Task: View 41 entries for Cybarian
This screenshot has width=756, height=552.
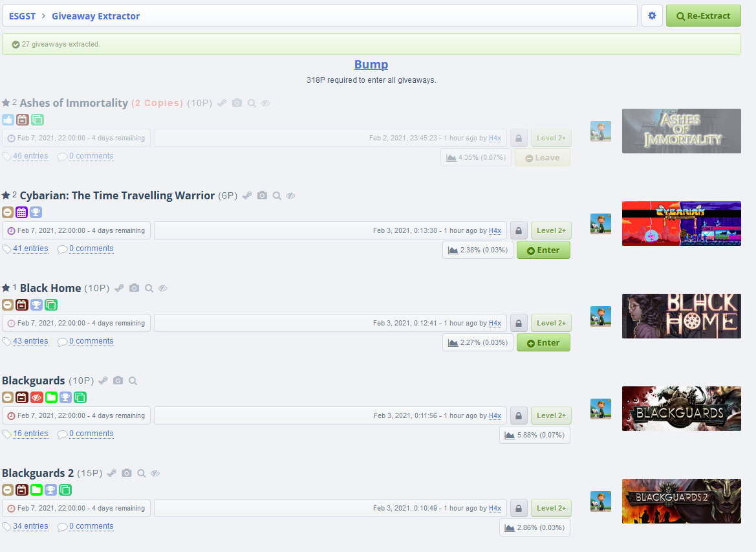Action: click(x=30, y=248)
